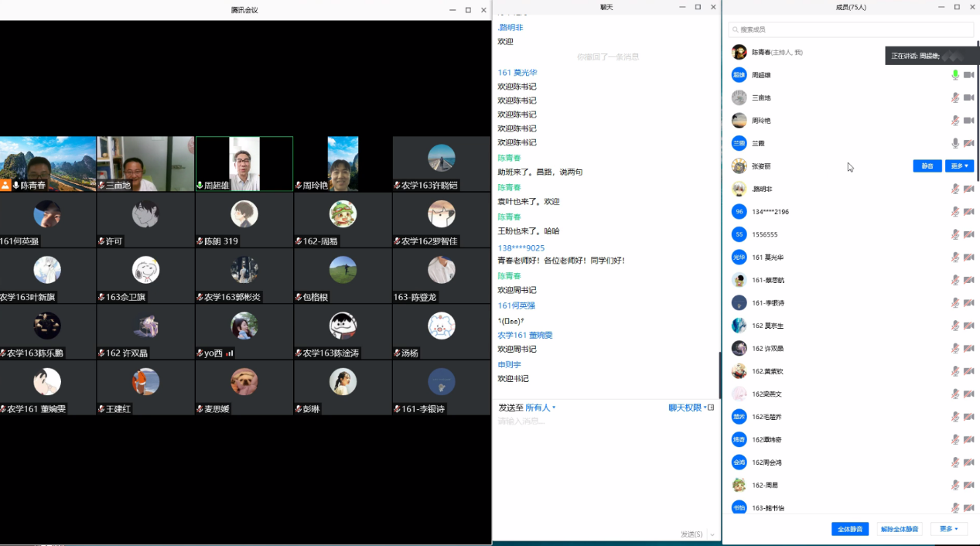Select 周超雄's video thumbnail in grid

[244, 163]
